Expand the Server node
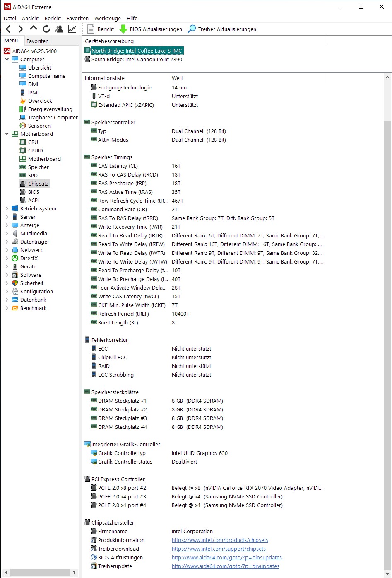This screenshot has width=392, height=578. (7, 217)
